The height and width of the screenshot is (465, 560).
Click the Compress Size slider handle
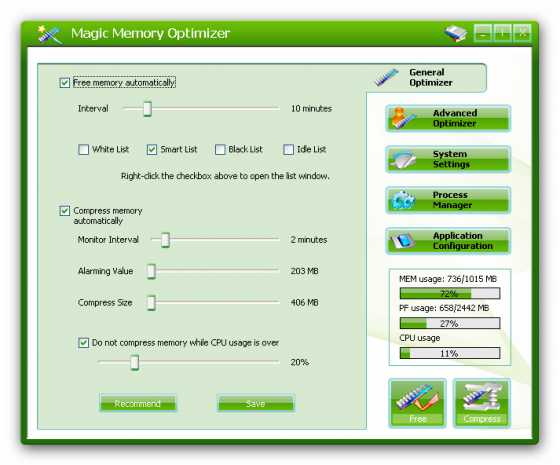click(151, 302)
